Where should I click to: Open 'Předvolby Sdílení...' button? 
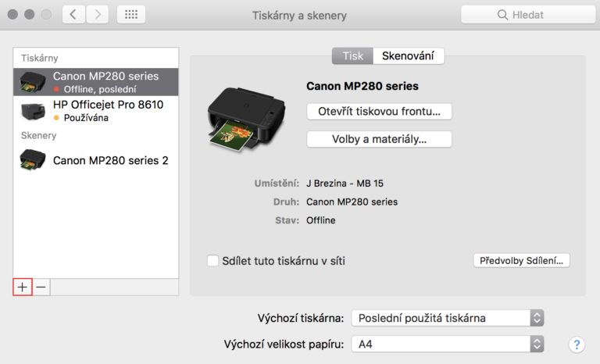click(x=522, y=261)
